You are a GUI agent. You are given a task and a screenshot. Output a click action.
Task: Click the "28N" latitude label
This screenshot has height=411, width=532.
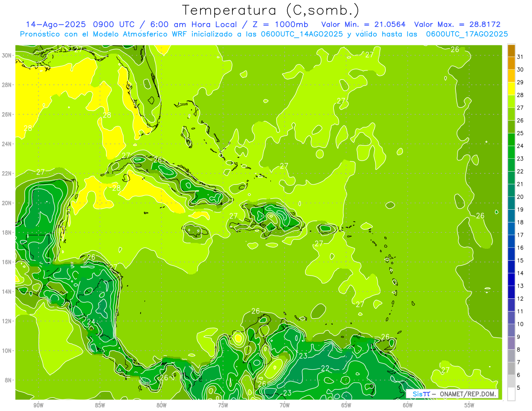(8, 85)
